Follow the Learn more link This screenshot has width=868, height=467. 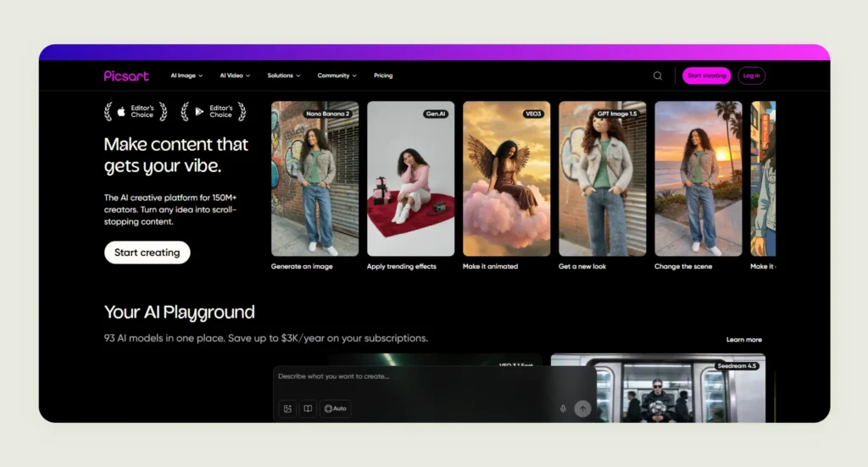click(744, 340)
